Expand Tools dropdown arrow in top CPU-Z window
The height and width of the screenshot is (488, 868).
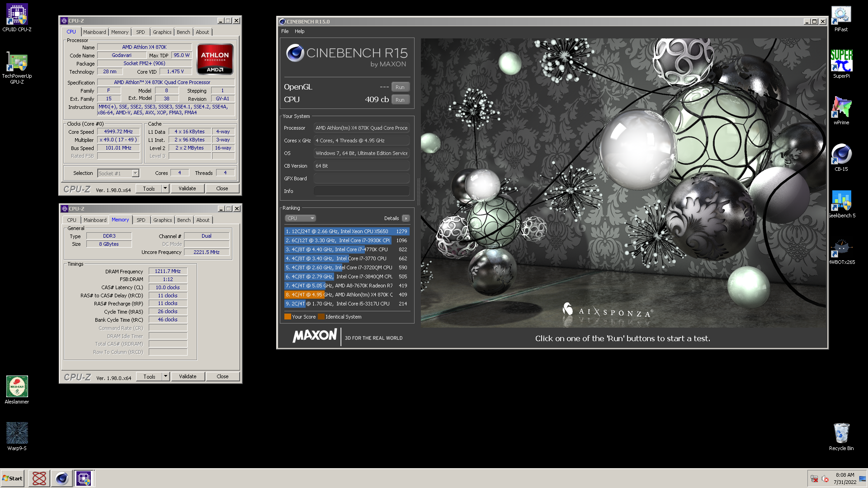pyautogui.click(x=165, y=188)
